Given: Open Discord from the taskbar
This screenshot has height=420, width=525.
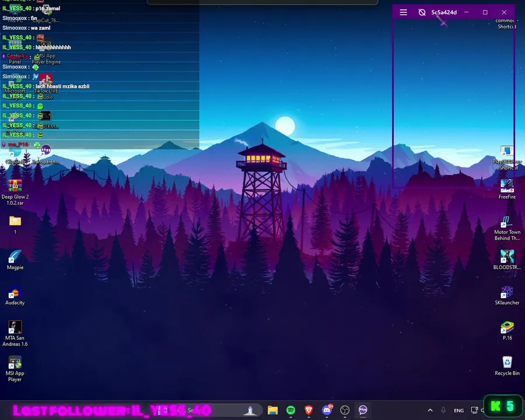Looking at the screenshot, I should click(x=327, y=410).
